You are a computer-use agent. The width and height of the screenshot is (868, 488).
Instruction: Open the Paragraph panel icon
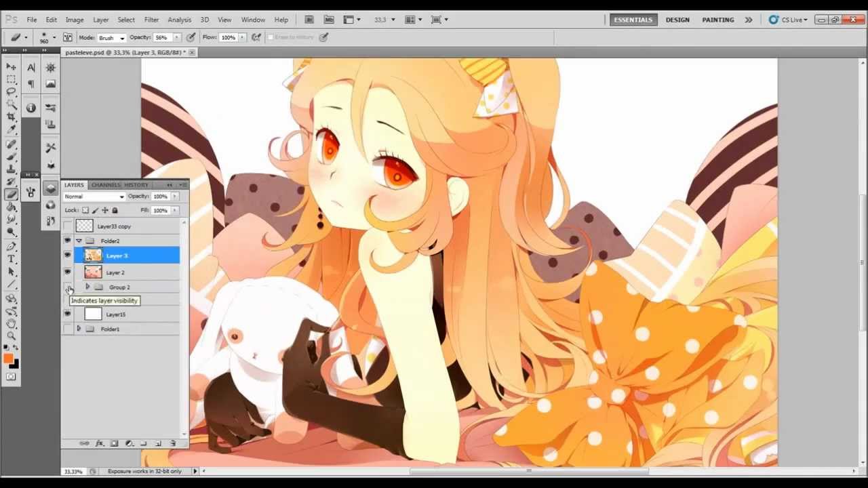pos(31,84)
